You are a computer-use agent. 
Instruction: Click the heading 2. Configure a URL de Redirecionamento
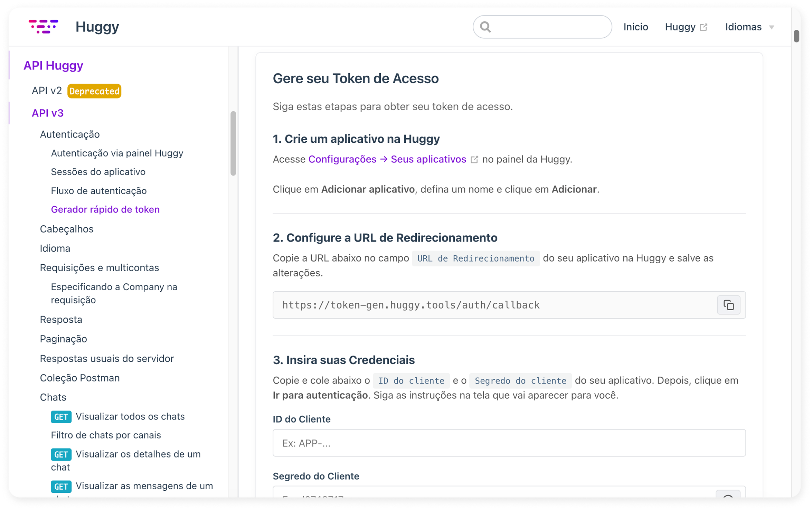coord(385,237)
